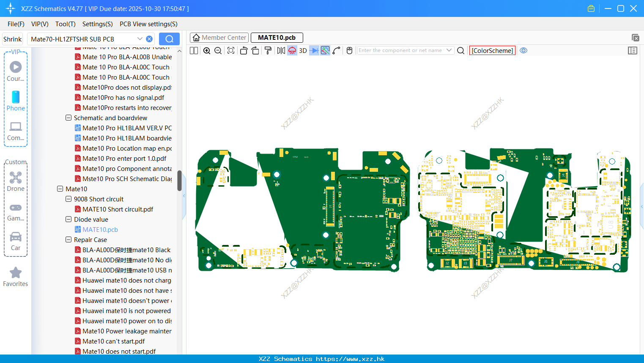Image resolution: width=644 pixels, height=363 pixels.
Task: Open the title bar briefcase icon
Action: point(591,8)
